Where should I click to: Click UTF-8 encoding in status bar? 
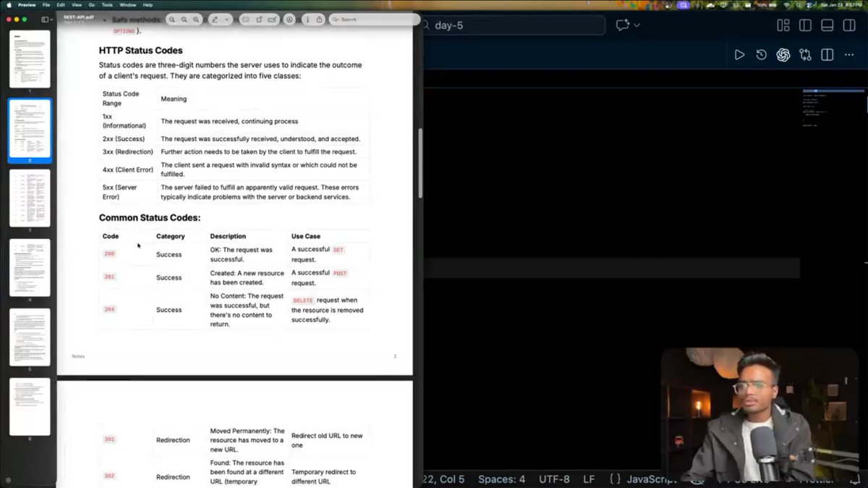pyautogui.click(x=554, y=479)
